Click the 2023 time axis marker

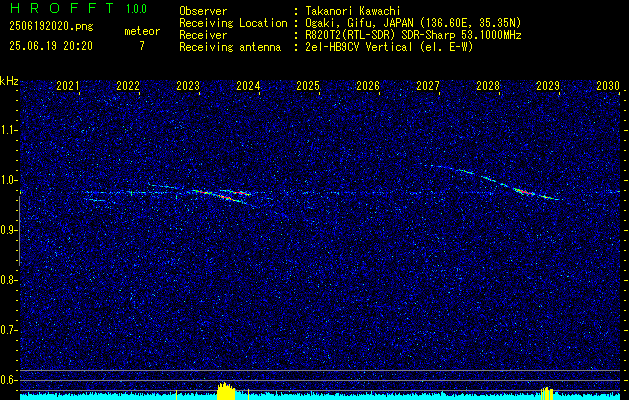pos(188,86)
